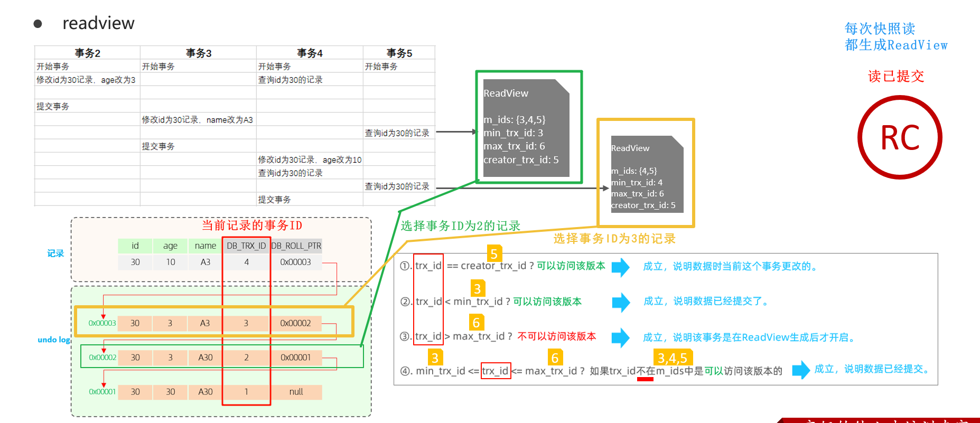Click the DB_TRX_ID column header
The height and width of the screenshot is (423, 980).
246,246
